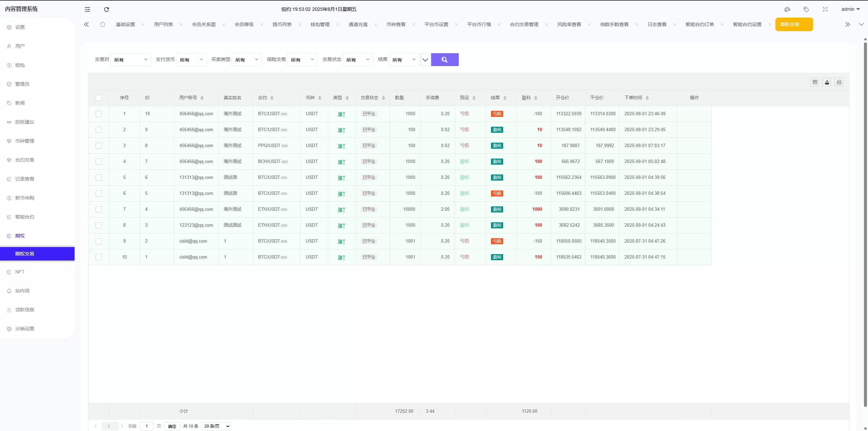Check row 1 with ID 10
Viewport: 868px width, 431px height.
[x=99, y=114]
